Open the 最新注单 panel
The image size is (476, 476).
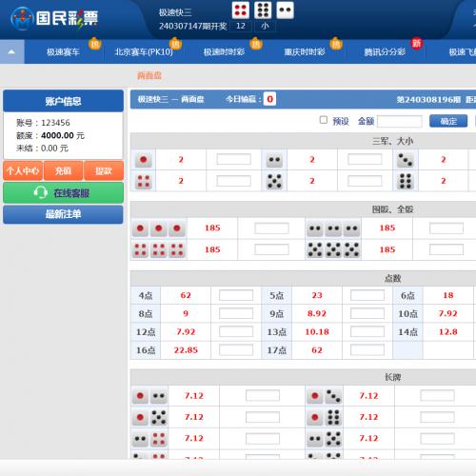tap(63, 214)
